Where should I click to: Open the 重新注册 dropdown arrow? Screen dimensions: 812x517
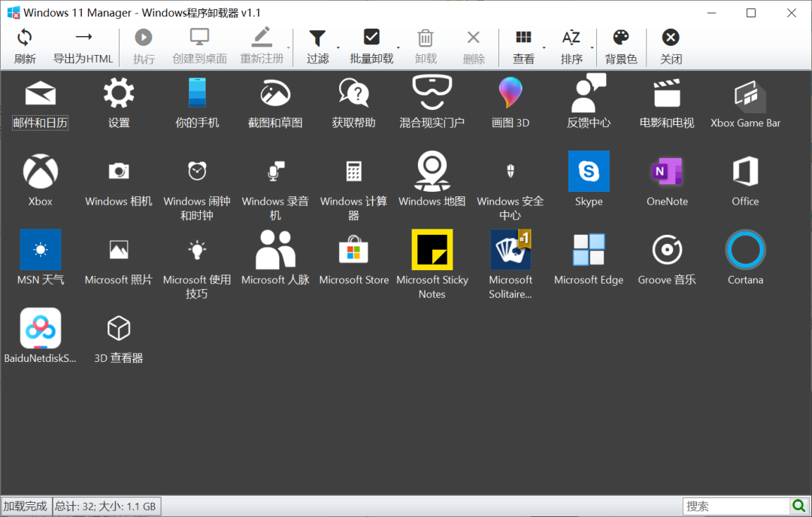click(289, 47)
